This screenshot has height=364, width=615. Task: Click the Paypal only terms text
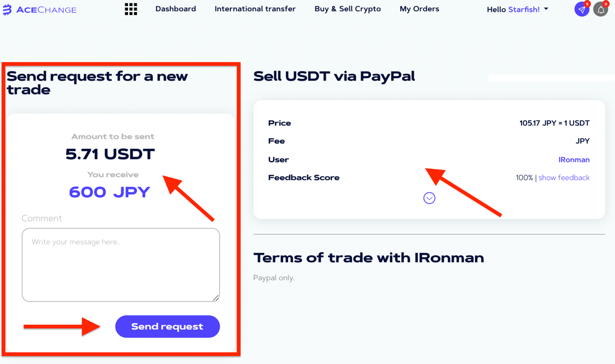pyautogui.click(x=274, y=278)
